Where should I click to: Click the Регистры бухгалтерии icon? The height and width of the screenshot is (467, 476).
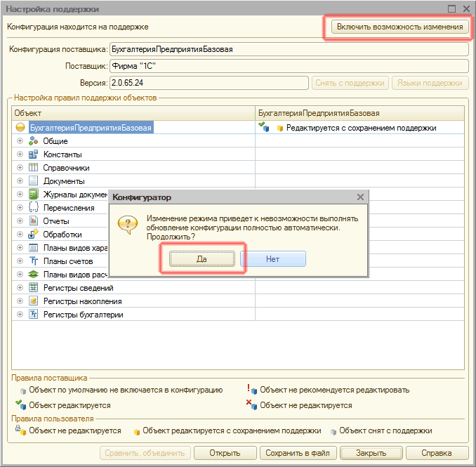tap(33, 315)
